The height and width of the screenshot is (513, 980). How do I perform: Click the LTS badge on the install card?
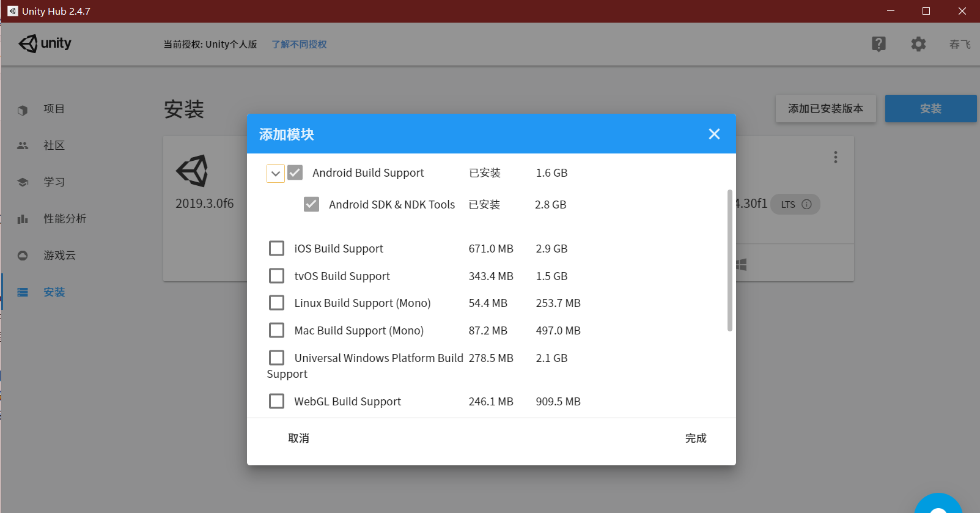(x=795, y=204)
